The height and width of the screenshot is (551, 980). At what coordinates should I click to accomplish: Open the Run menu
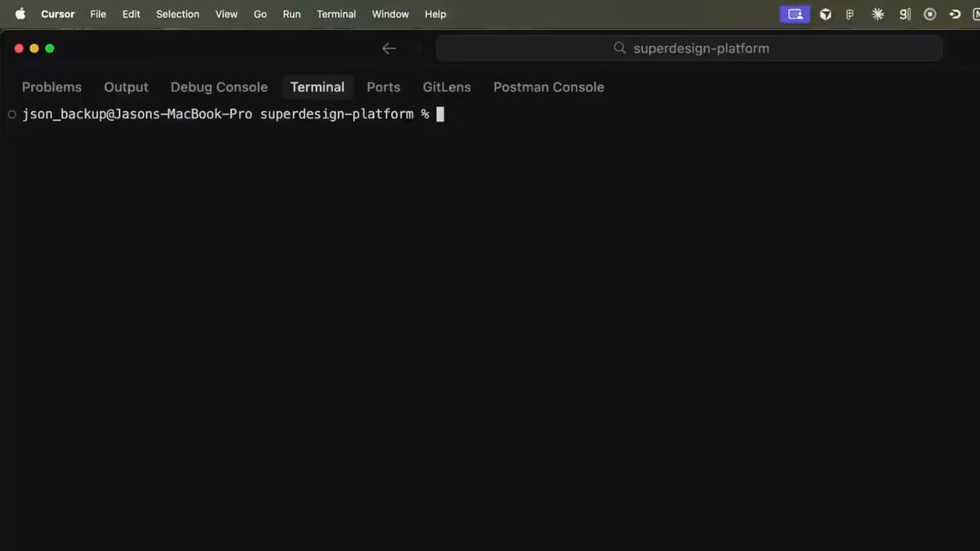click(292, 14)
